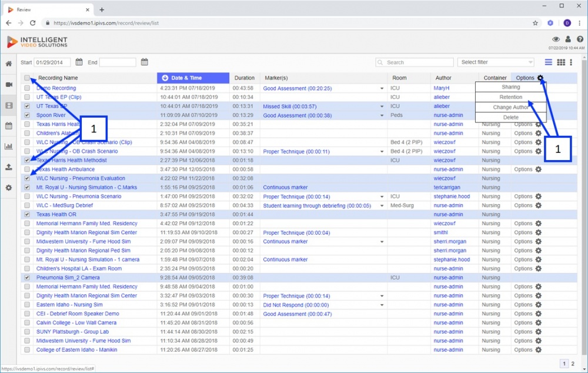
Task: Choose Sharing from the Options menu
Action: [x=511, y=87]
